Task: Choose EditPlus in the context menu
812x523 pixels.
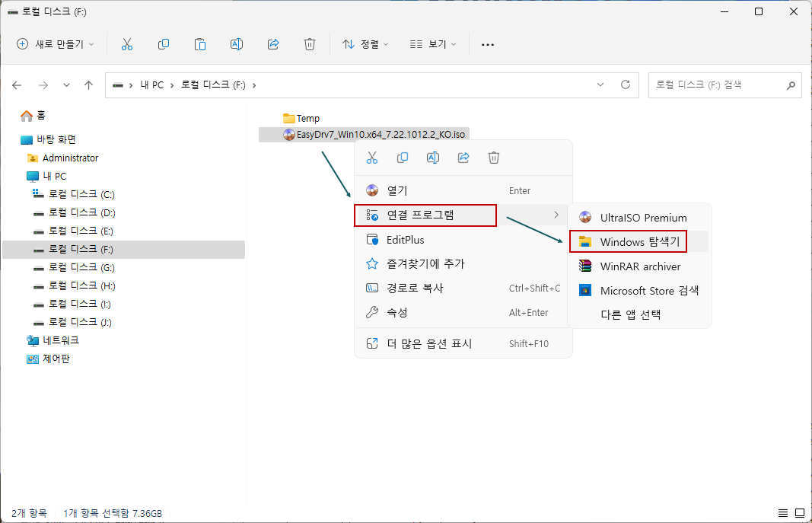Action: click(x=463, y=240)
